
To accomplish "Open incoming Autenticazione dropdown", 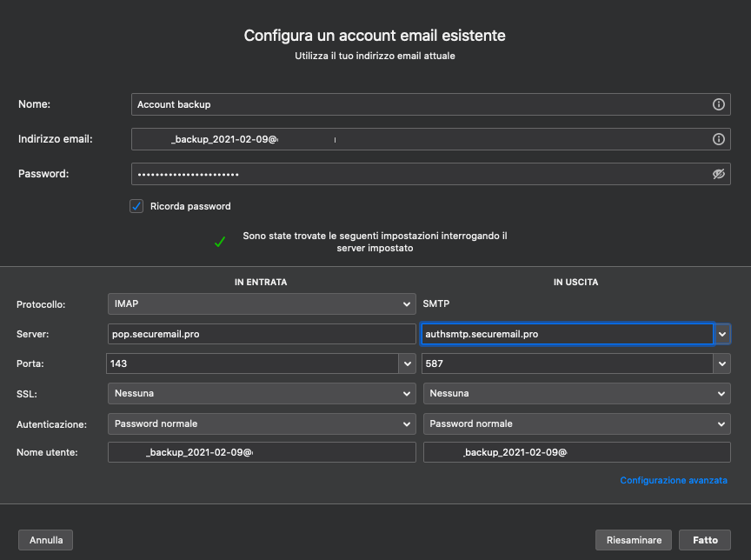I will pos(261,423).
